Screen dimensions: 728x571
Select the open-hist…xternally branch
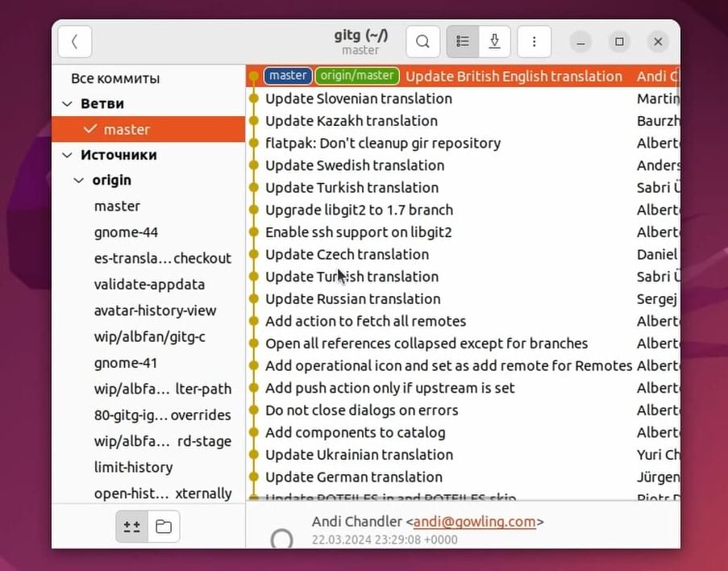click(x=148, y=493)
